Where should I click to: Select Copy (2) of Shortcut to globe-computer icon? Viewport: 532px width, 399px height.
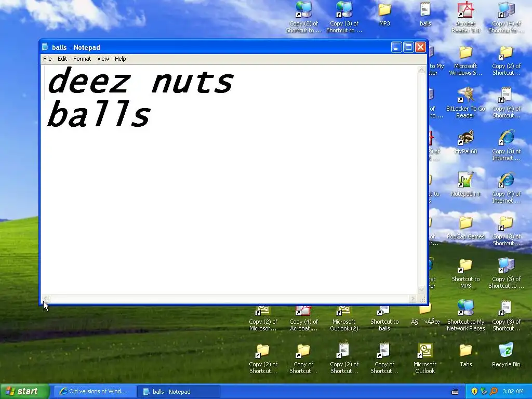[x=303, y=17]
